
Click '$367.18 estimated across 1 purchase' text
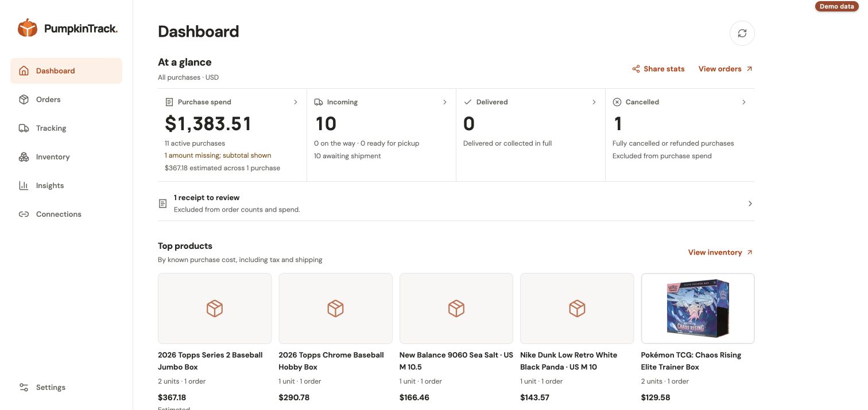point(222,168)
